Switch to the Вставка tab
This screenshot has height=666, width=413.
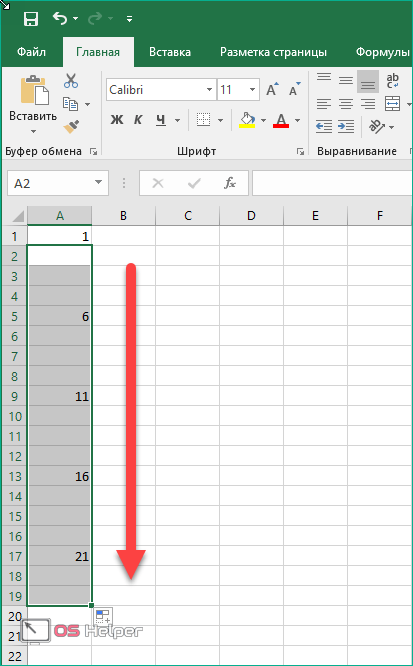[x=170, y=52]
